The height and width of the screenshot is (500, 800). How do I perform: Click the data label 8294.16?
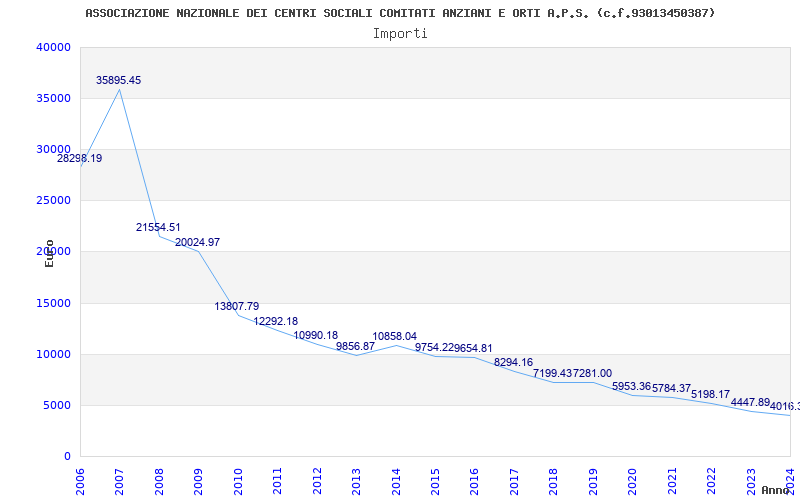(x=513, y=362)
